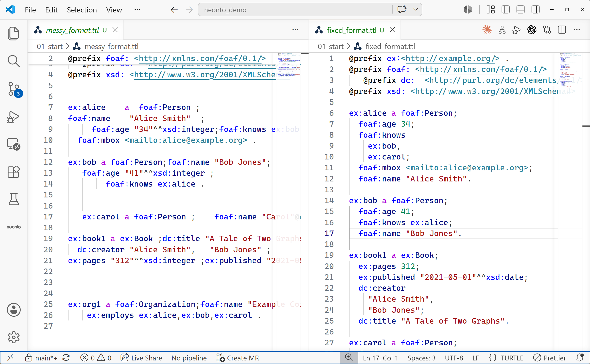The width and height of the screenshot is (590, 364).
Task: Open more actions for right editor group
Action: (x=577, y=30)
